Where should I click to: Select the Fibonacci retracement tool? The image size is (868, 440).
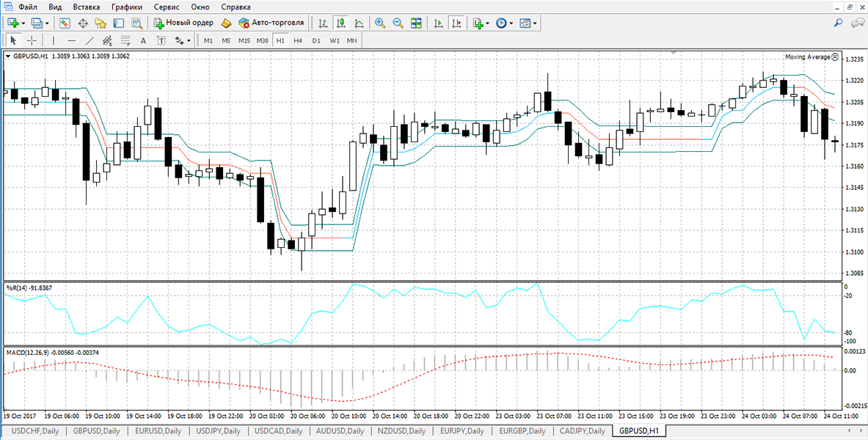pos(107,40)
